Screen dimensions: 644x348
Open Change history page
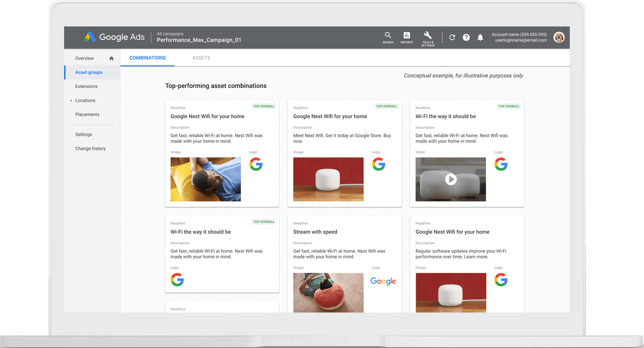(x=90, y=148)
